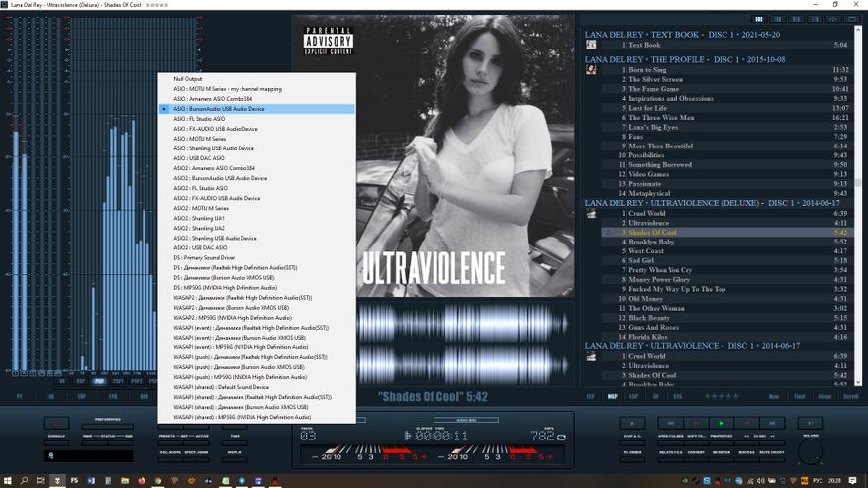Pick ASIO : USB DAC ASIO

tap(257, 158)
